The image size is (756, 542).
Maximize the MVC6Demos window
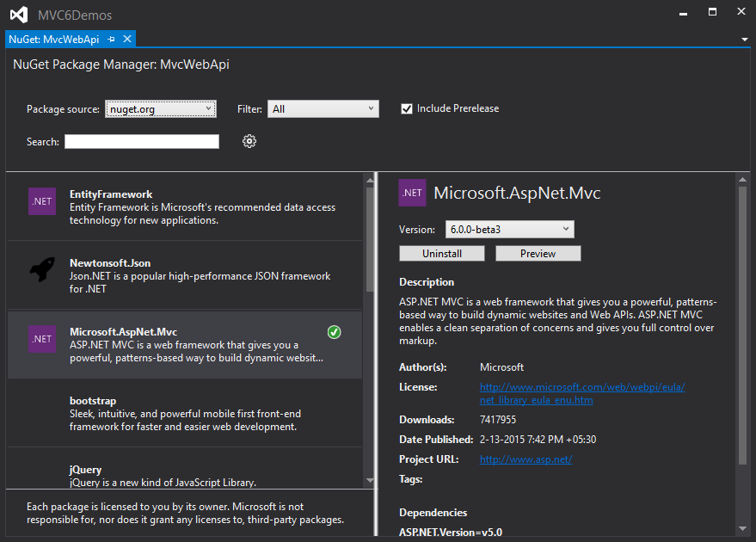click(x=712, y=11)
